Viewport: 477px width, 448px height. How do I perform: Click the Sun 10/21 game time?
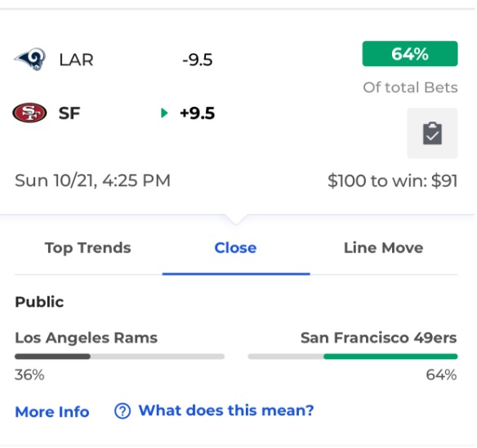pyautogui.click(x=92, y=180)
